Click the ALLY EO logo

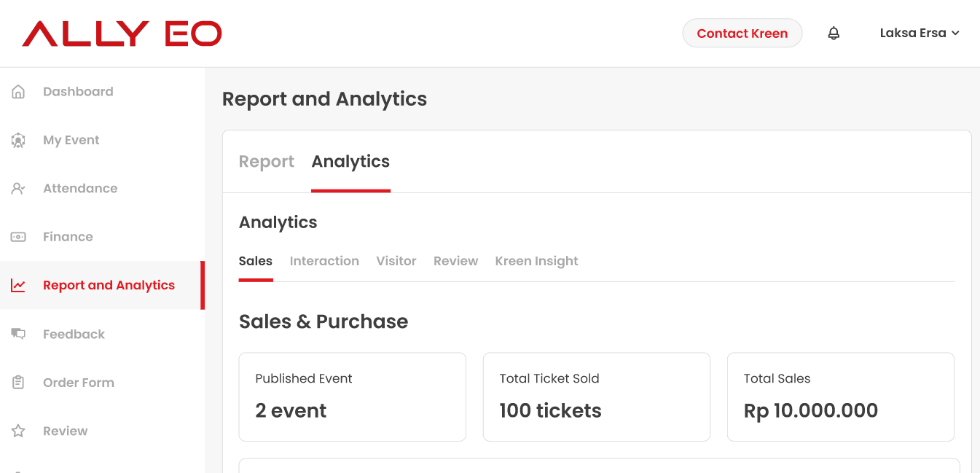(x=122, y=34)
